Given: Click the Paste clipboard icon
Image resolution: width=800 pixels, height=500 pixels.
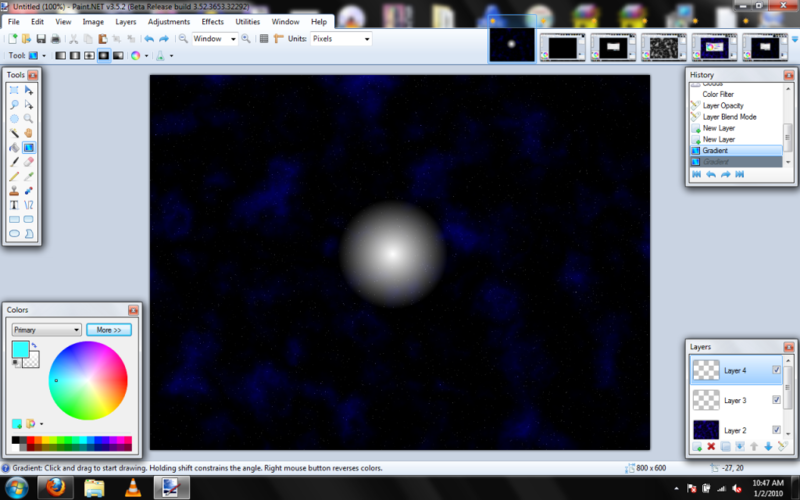Looking at the screenshot, I should 103,39.
